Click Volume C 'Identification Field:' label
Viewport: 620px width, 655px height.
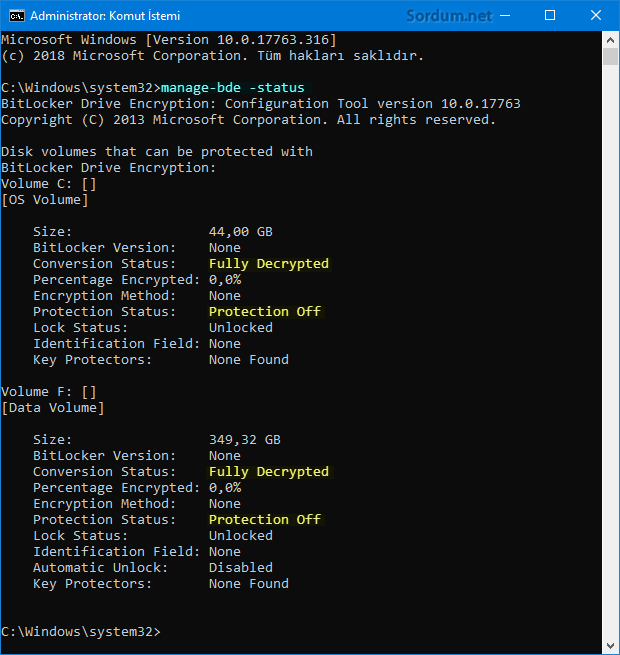(x=117, y=344)
